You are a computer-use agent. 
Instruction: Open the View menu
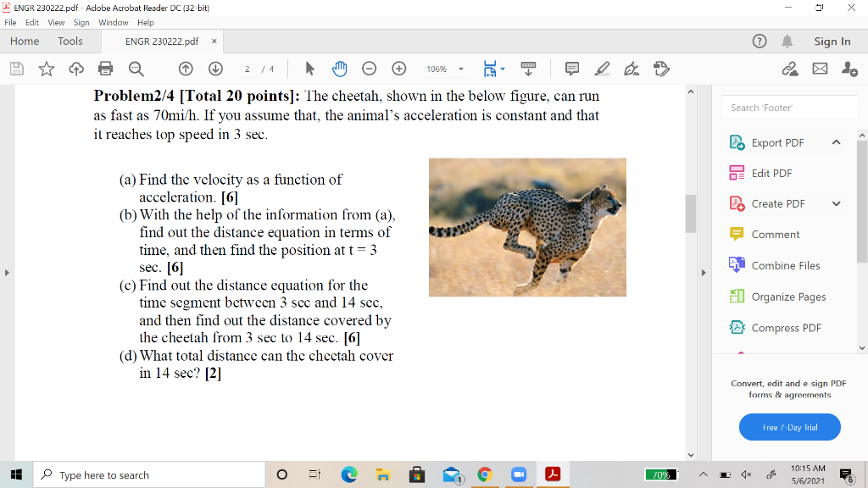(x=56, y=23)
